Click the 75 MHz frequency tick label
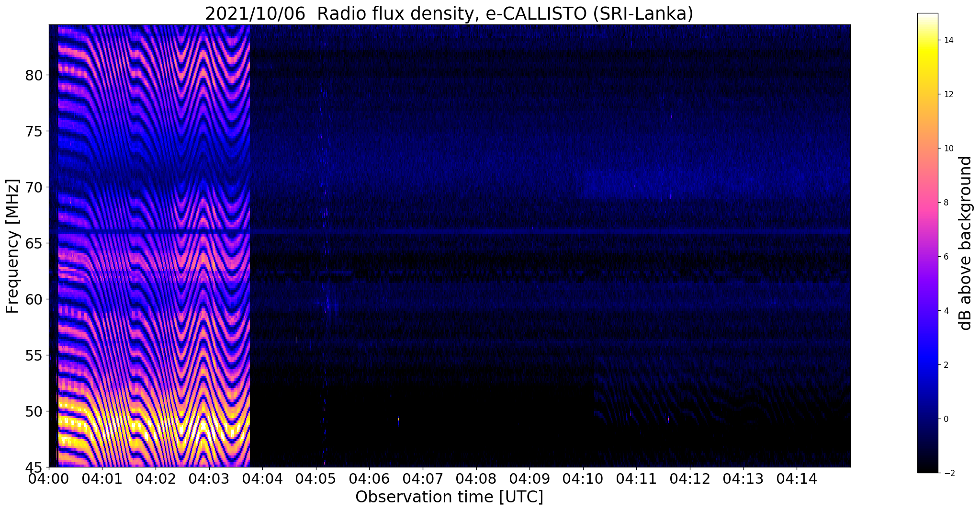 pyautogui.click(x=35, y=131)
